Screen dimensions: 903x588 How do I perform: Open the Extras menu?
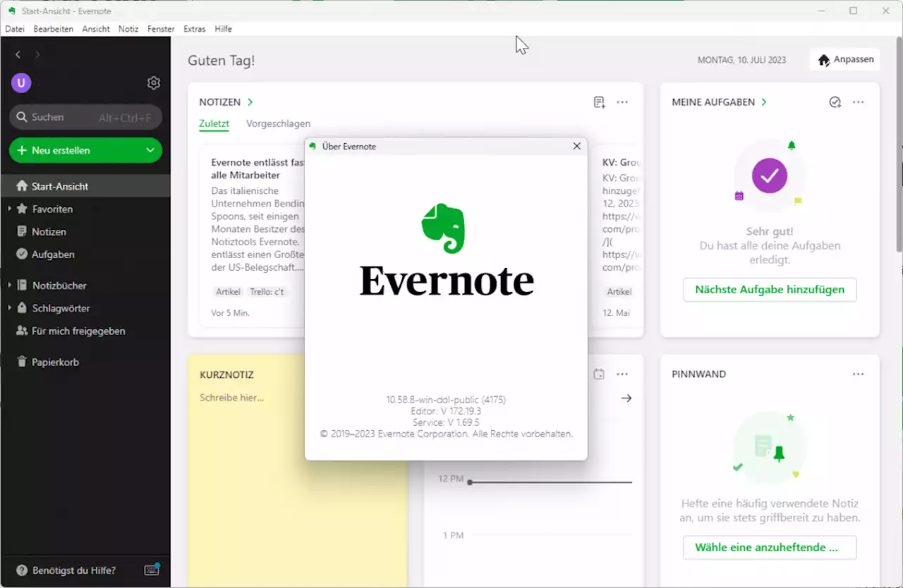click(195, 29)
